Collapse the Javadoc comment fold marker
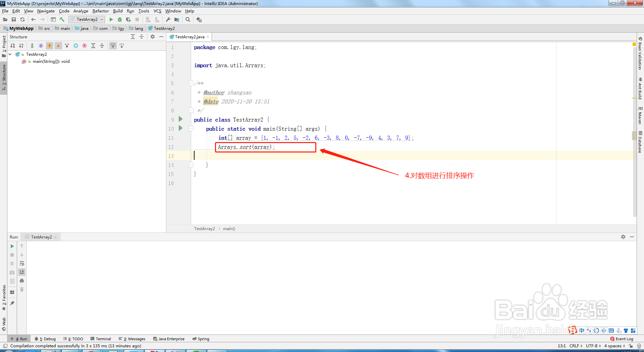Screen dimensions: 644x352 click(x=191, y=83)
